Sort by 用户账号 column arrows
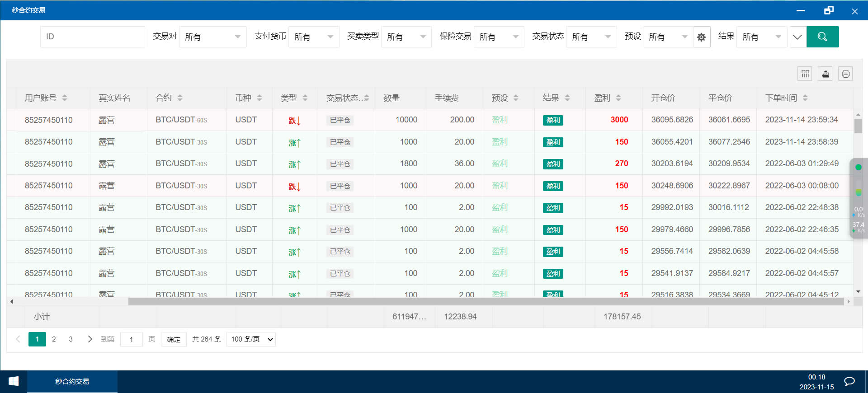868x393 pixels. point(65,98)
